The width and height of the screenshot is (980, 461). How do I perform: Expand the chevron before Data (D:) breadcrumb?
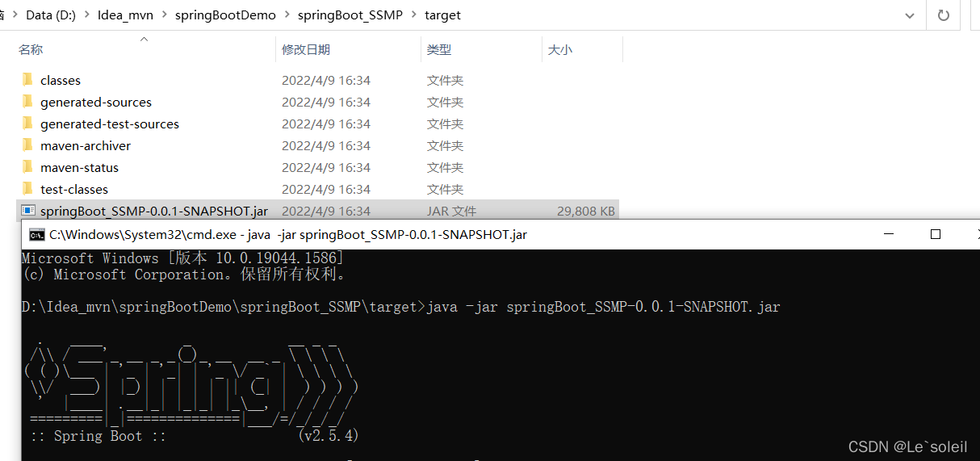[15, 15]
